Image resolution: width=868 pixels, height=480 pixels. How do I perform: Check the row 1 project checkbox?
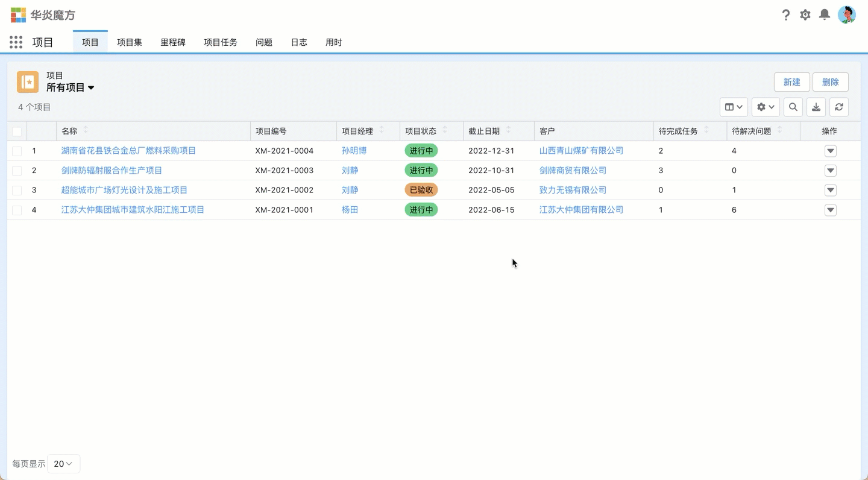17,151
